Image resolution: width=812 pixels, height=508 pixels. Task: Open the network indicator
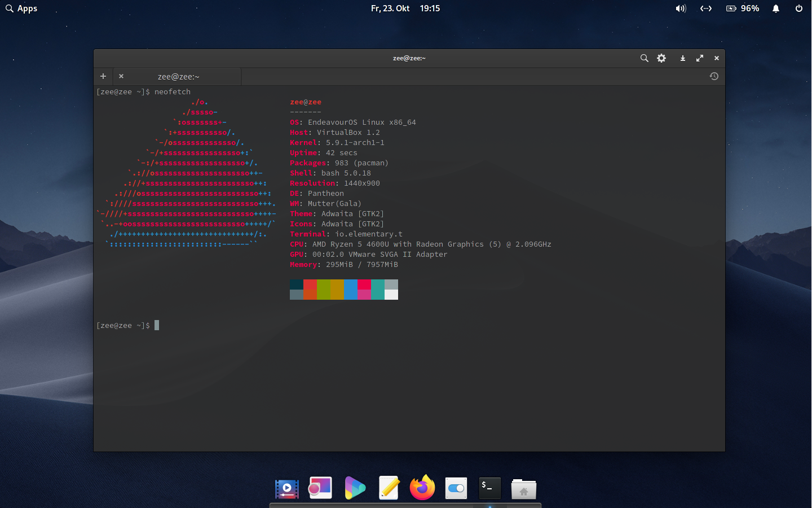coord(706,8)
